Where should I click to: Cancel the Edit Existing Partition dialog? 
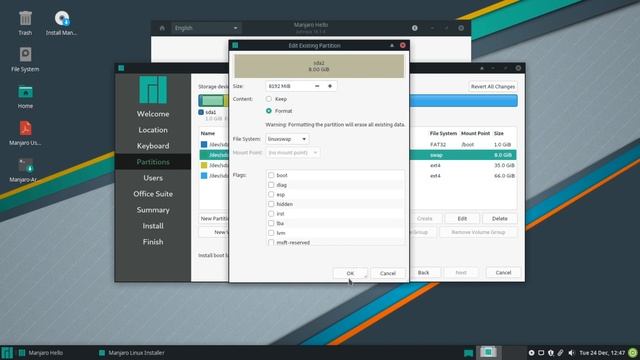coord(388,273)
